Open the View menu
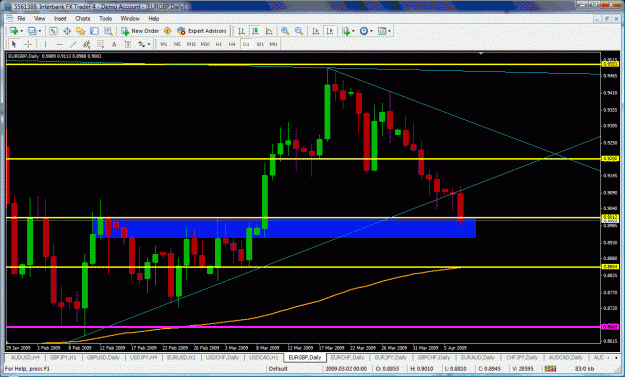 pyautogui.click(x=39, y=18)
